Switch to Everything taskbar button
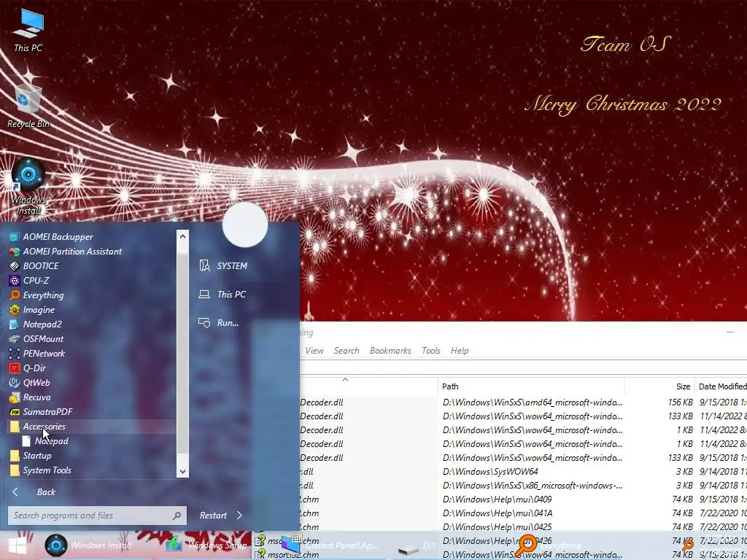The image size is (747, 560). click(548, 545)
